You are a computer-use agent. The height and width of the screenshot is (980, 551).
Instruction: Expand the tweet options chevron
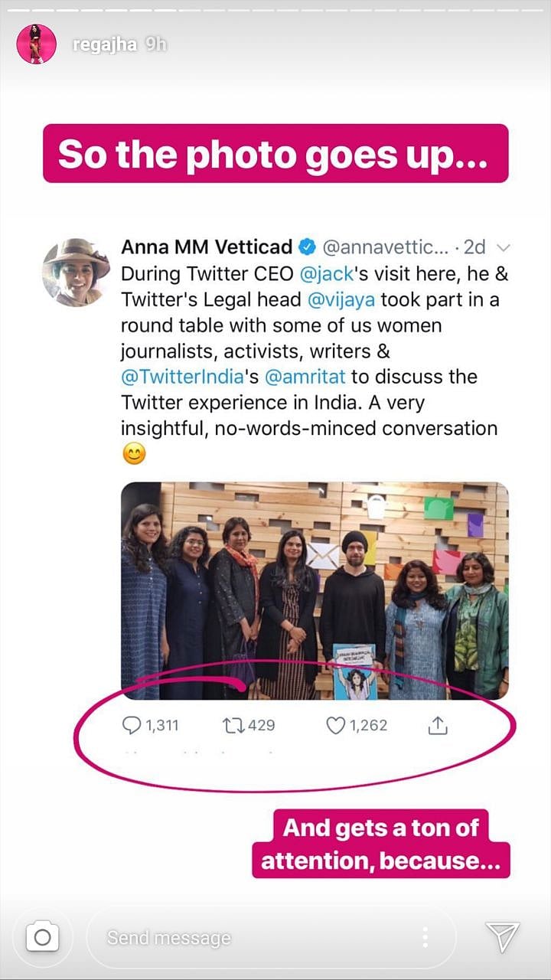(x=504, y=247)
